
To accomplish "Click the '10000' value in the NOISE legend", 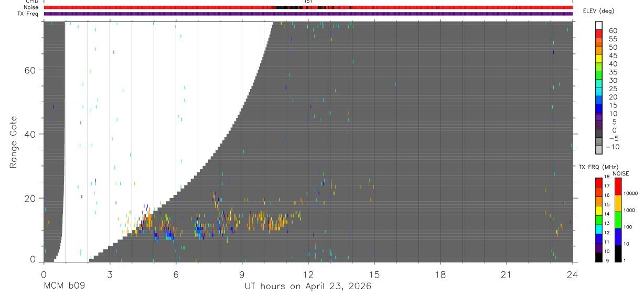I will coord(630,194).
